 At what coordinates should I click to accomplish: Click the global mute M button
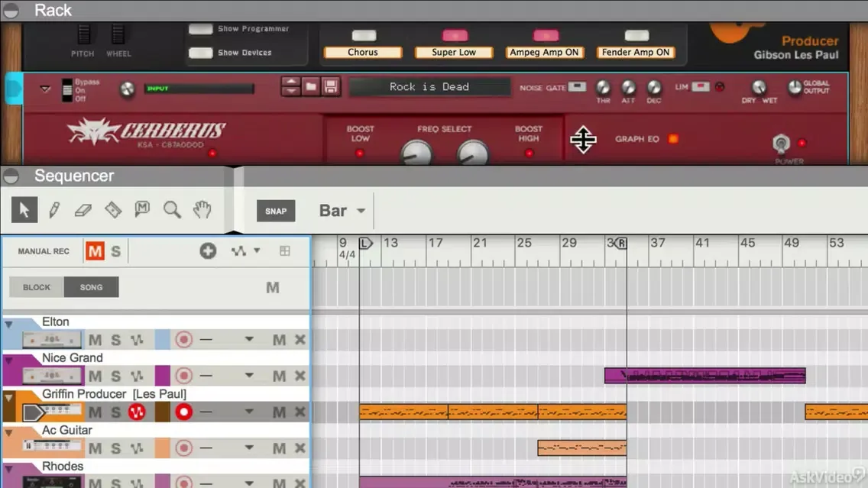(96, 251)
